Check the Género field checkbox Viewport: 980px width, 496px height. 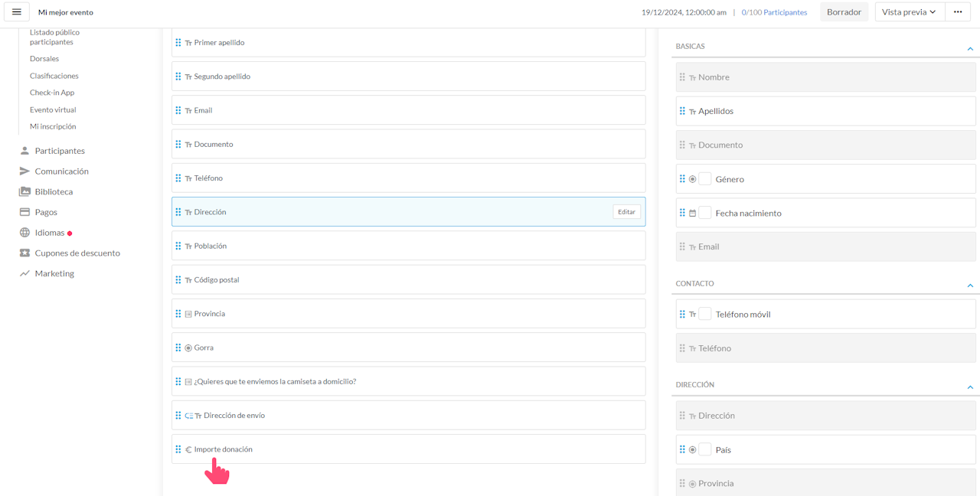(x=705, y=179)
